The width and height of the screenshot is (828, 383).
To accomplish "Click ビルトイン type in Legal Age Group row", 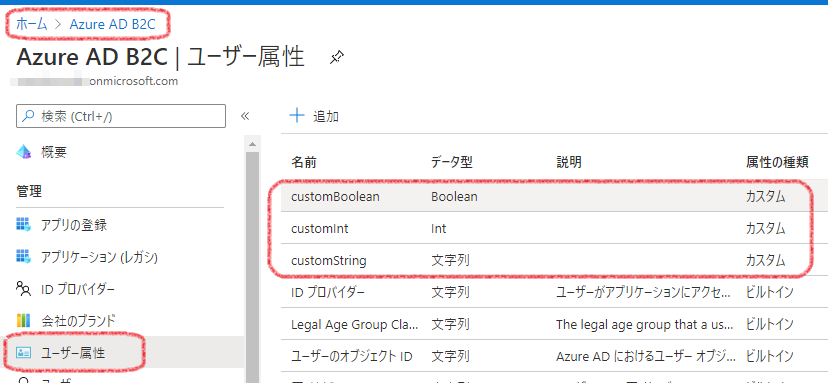I will click(769, 323).
